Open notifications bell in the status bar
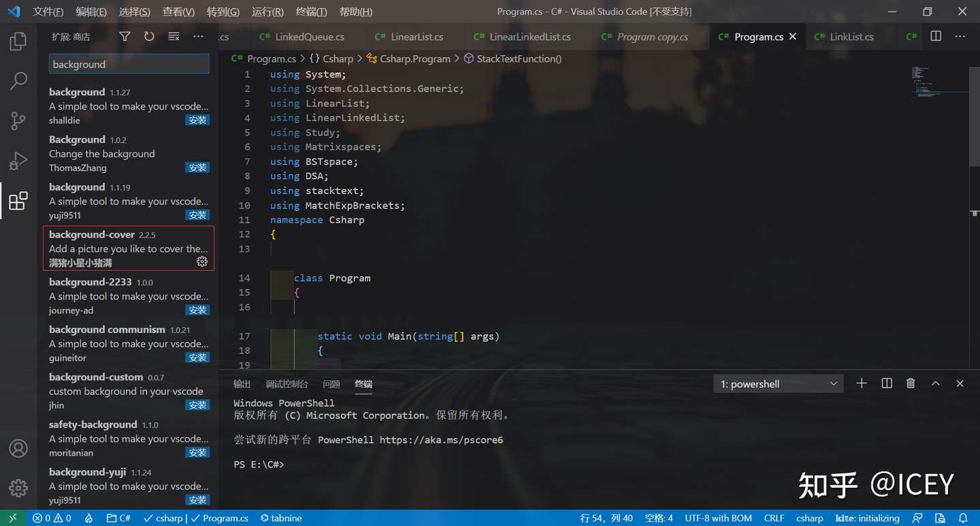 click(963, 518)
